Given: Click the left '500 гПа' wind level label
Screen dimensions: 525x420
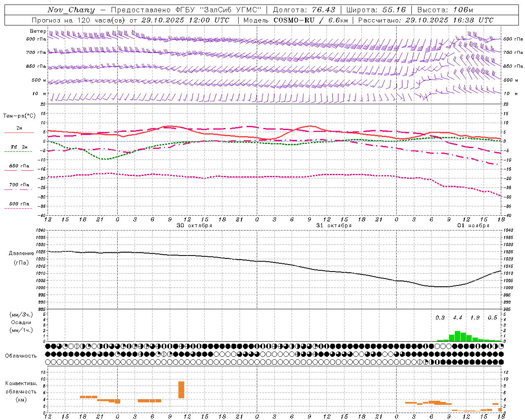Looking at the screenshot, I should click(x=36, y=39).
